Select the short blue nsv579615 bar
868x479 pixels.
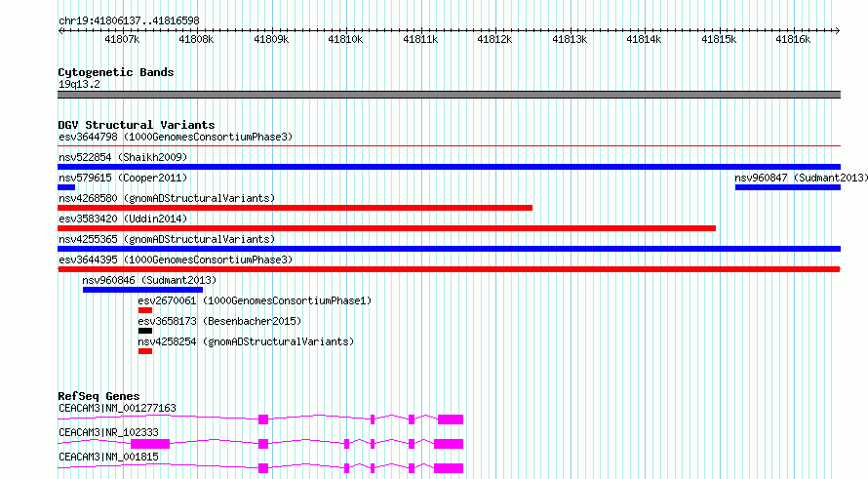(66, 187)
